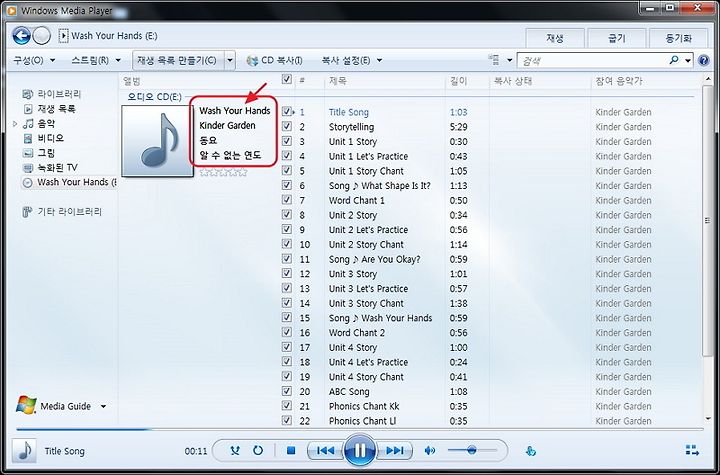Open the search options dropdown arrow
The height and width of the screenshot is (475, 720).
[x=687, y=60]
